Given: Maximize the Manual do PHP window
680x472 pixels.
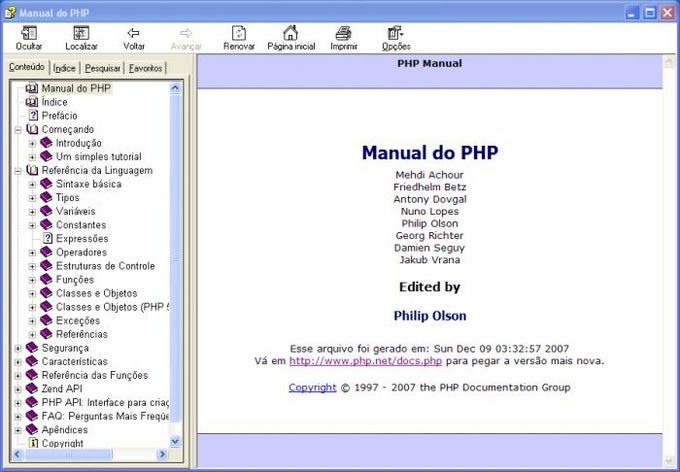Looking at the screenshot, I should [650, 13].
